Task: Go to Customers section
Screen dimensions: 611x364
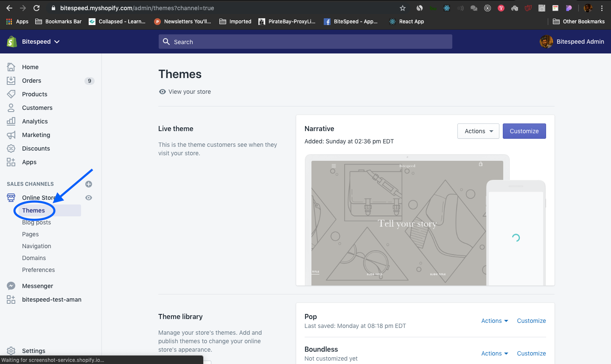Action: (x=37, y=108)
